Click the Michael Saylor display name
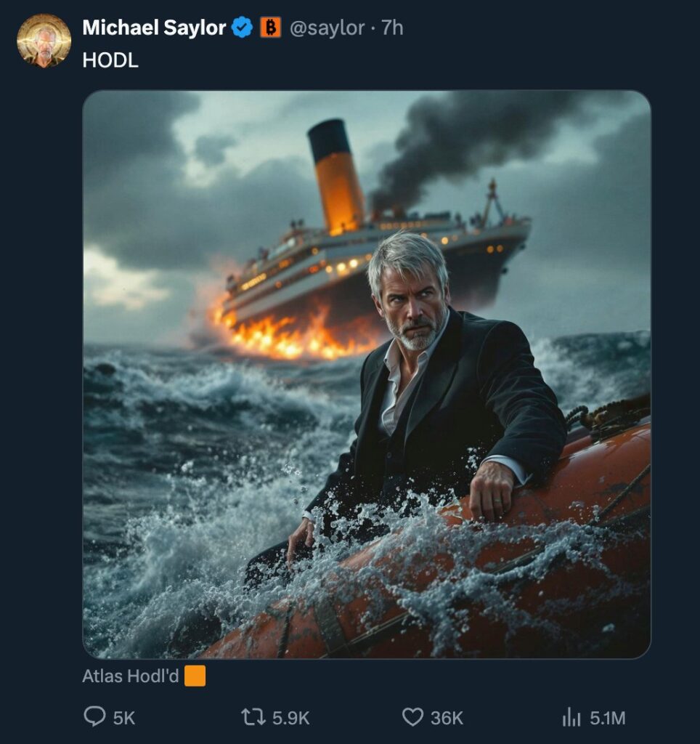 point(154,28)
